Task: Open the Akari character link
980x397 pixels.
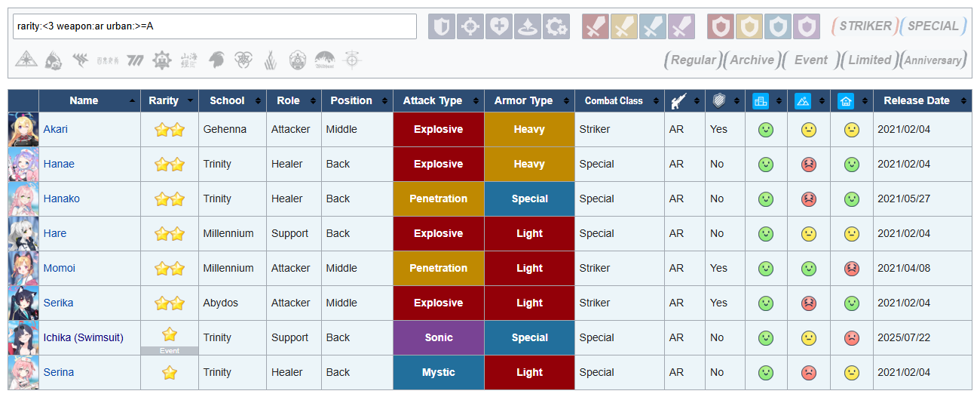Action: (55, 129)
